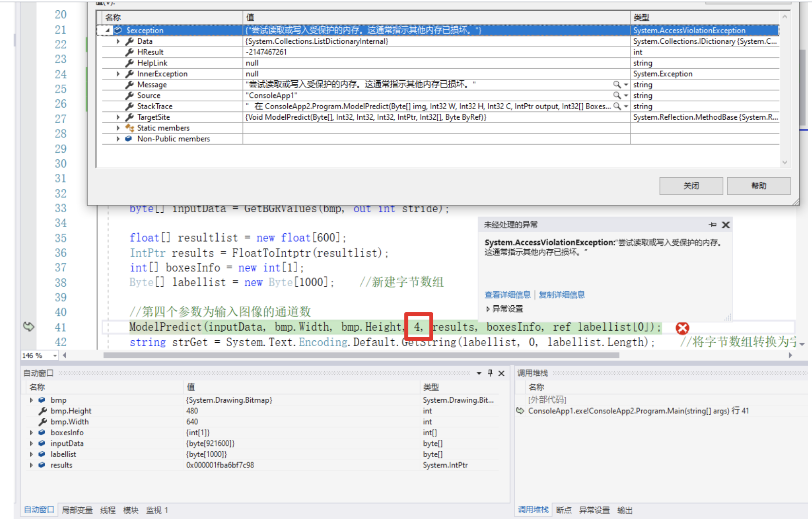Click current statement arrow in margin at line 41
The image size is (812, 519).
[x=29, y=327]
